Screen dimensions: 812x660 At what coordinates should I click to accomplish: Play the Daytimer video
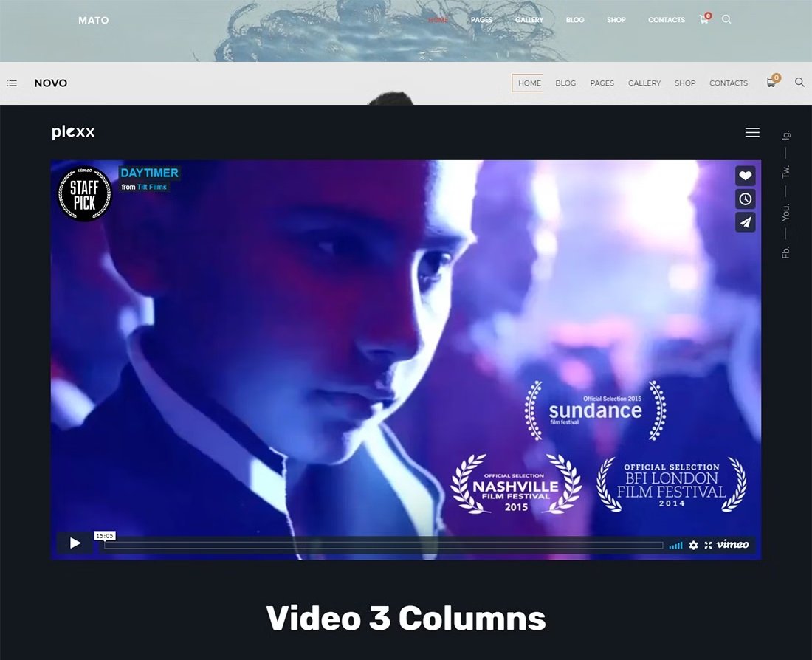(x=75, y=543)
